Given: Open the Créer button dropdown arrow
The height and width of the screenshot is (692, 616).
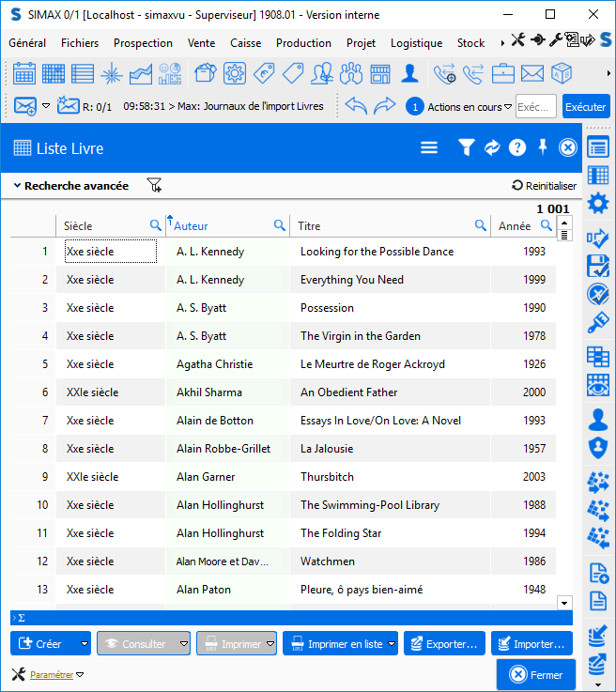Looking at the screenshot, I should (x=84, y=644).
